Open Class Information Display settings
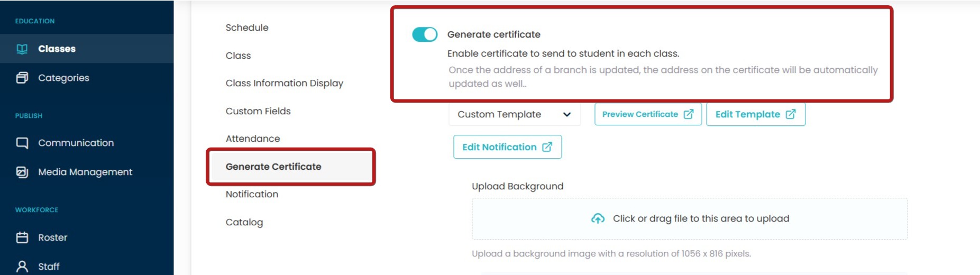Viewport: 980px width, 275px height. (284, 83)
